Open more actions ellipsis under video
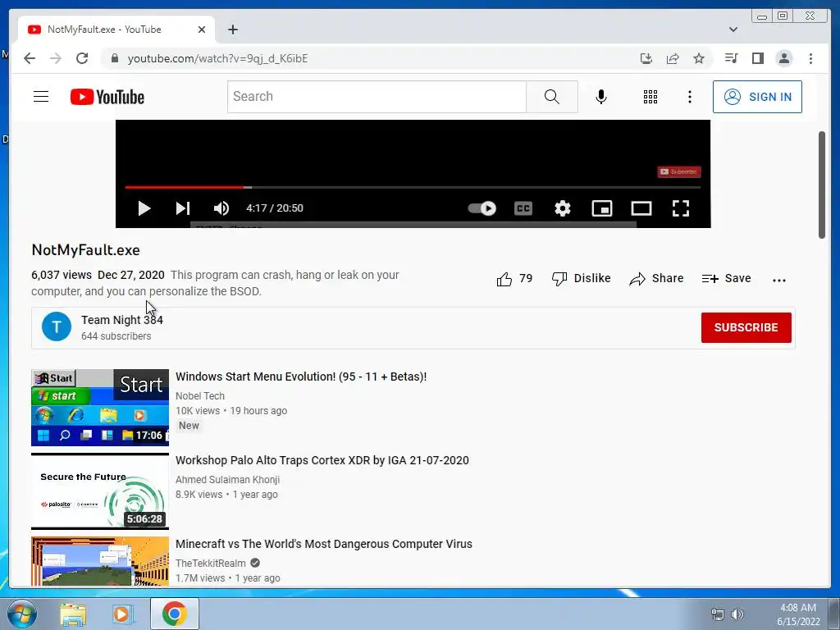 point(779,280)
